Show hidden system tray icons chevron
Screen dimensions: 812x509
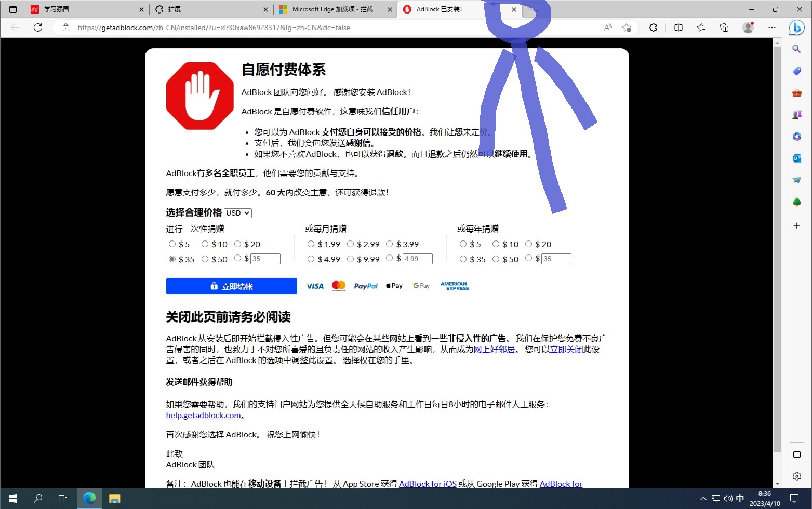[x=703, y=499]
